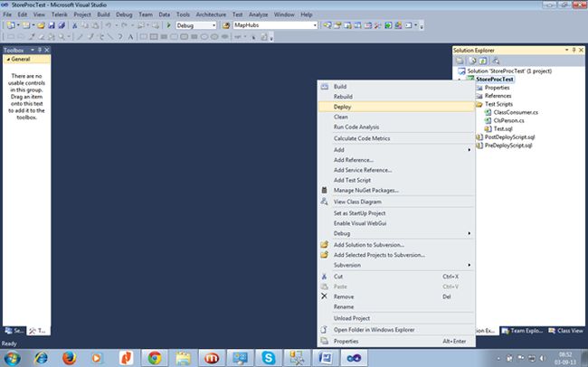588x367 pixels.
Task: Pin the Toolbox panel with pushpin icon
Action: pyautogui.click(x=40, y=50)
